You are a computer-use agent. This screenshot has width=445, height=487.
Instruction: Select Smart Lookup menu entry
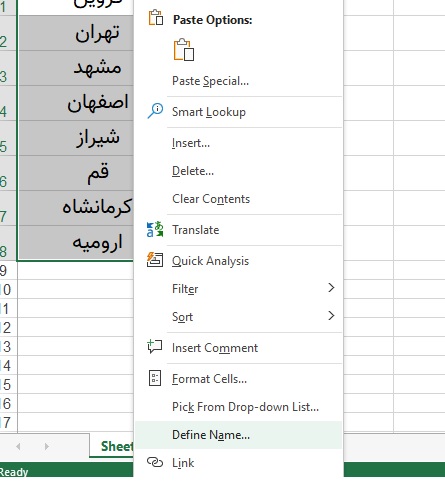tap(238, 112)
